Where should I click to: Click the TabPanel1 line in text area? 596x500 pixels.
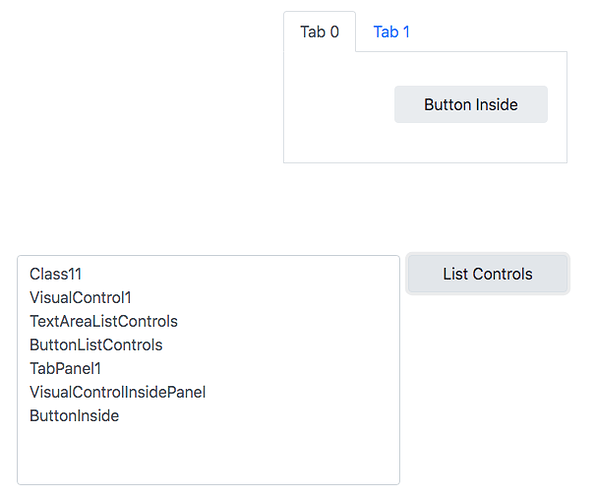pos(65,368)
